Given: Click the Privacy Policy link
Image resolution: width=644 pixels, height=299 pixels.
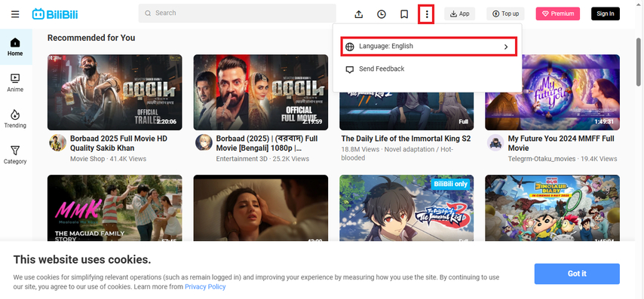Looking at the screenshot, I should pos(205,287).
